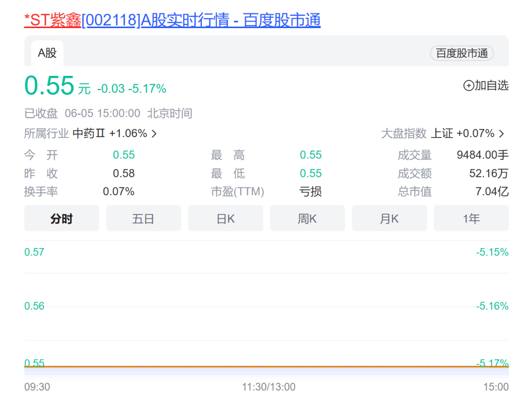The width and height of the screenshot is (532, 394).
Task: Open 中药II industry link
Action: tap(110, 134)
